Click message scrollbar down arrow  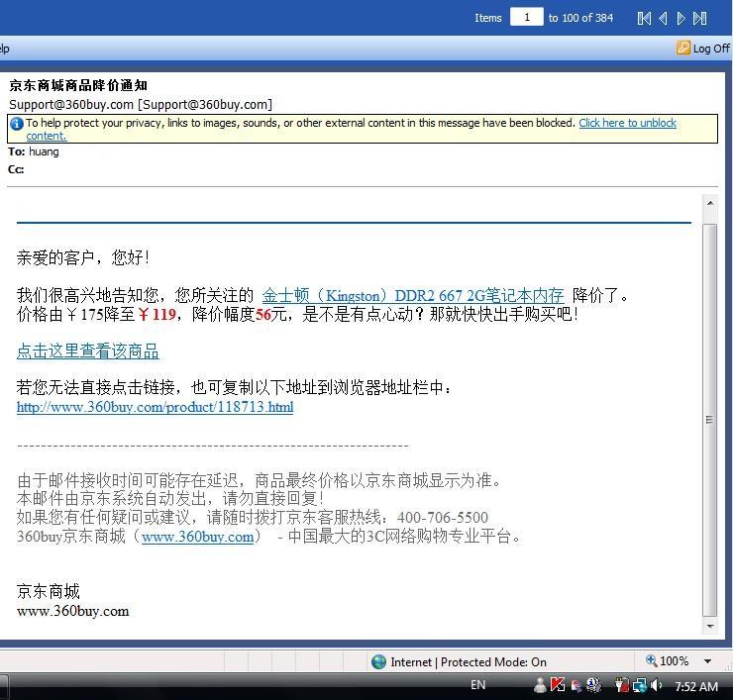click(710, 626)
